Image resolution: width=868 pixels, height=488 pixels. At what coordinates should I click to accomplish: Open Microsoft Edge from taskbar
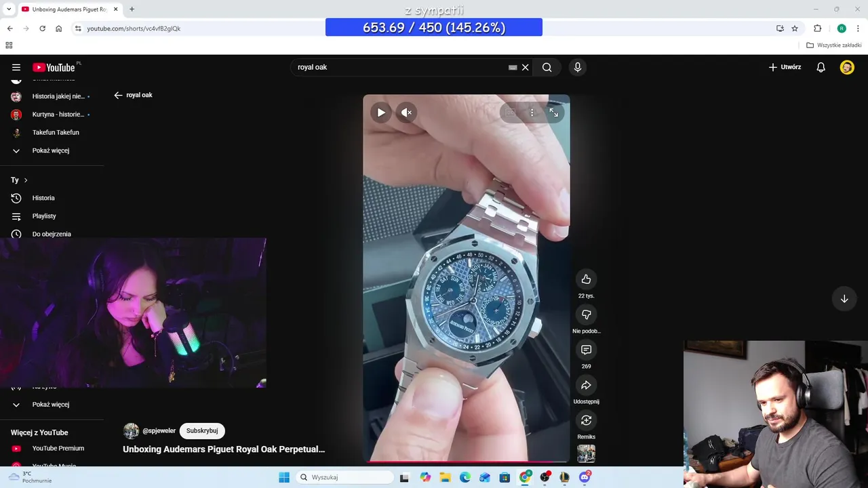point(465,477)
